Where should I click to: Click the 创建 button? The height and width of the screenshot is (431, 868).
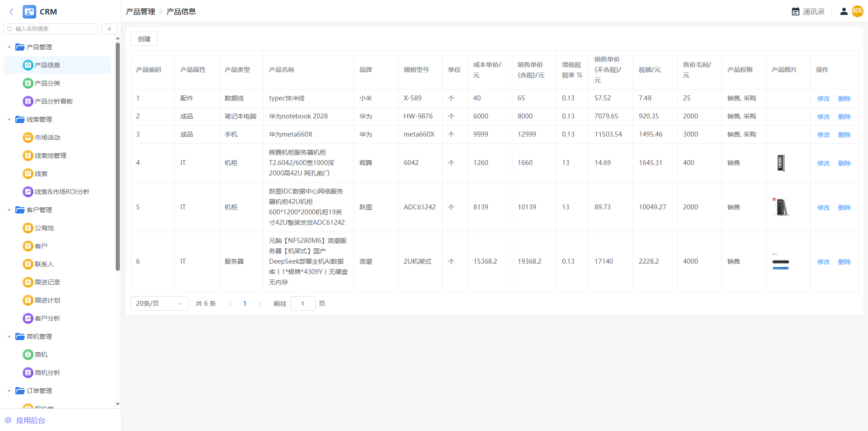tap(144, 39)
